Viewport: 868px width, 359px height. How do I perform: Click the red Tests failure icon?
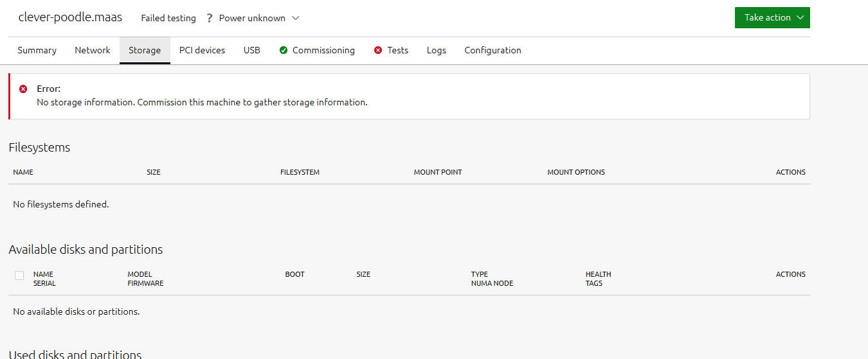click(378, 50)
